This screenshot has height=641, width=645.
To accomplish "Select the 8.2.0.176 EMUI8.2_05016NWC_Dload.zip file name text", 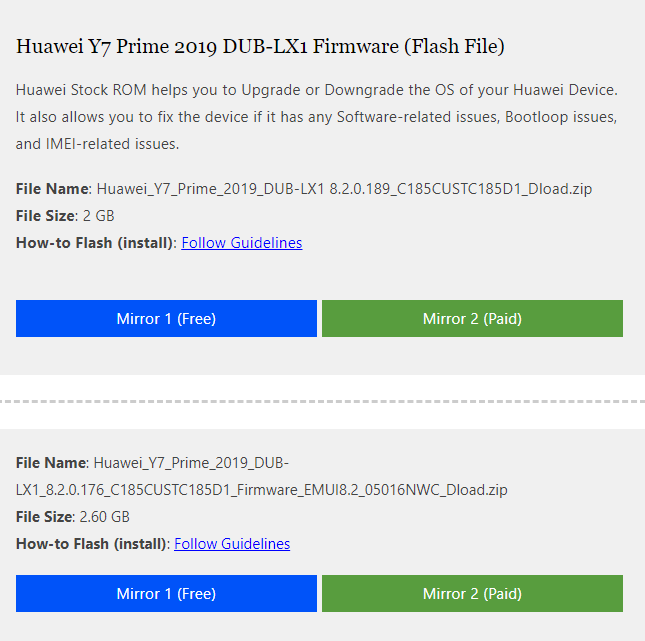I will (262, 490).
